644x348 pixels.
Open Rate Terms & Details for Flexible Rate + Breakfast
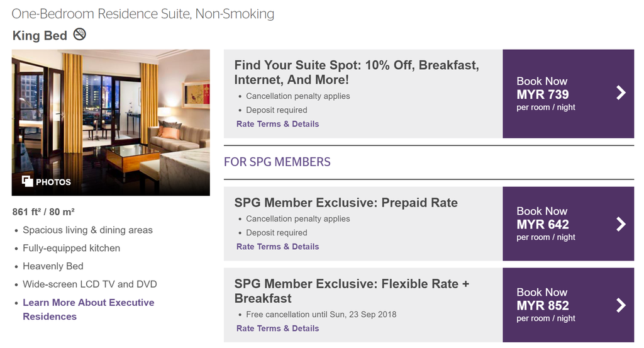point(277,328)
